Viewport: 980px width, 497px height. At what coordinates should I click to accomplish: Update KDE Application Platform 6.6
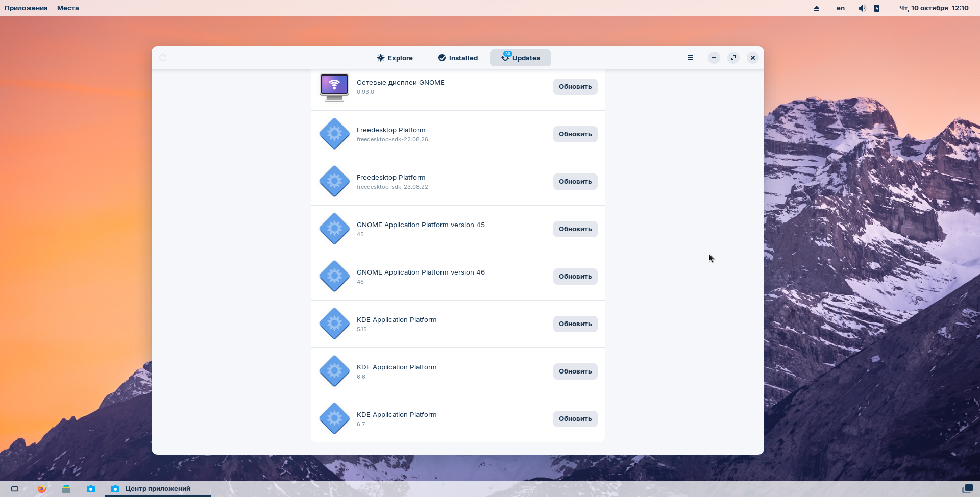click(x=575, y=371)
